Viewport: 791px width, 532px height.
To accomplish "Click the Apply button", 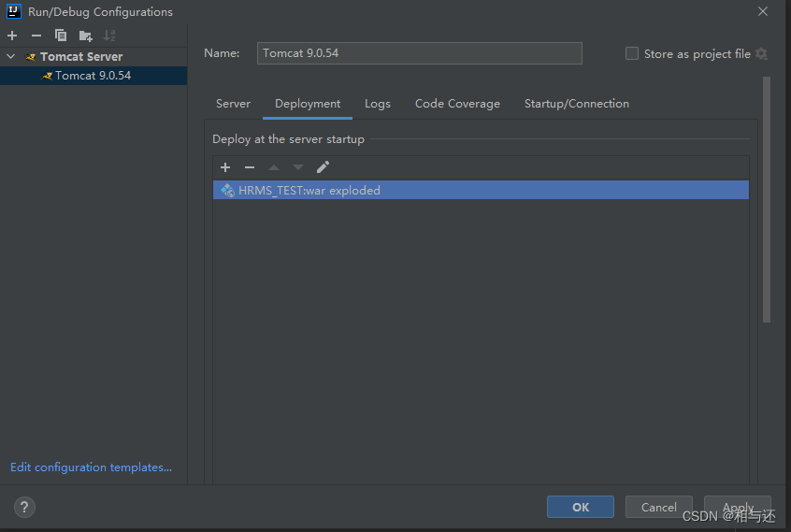I will 738,507.
